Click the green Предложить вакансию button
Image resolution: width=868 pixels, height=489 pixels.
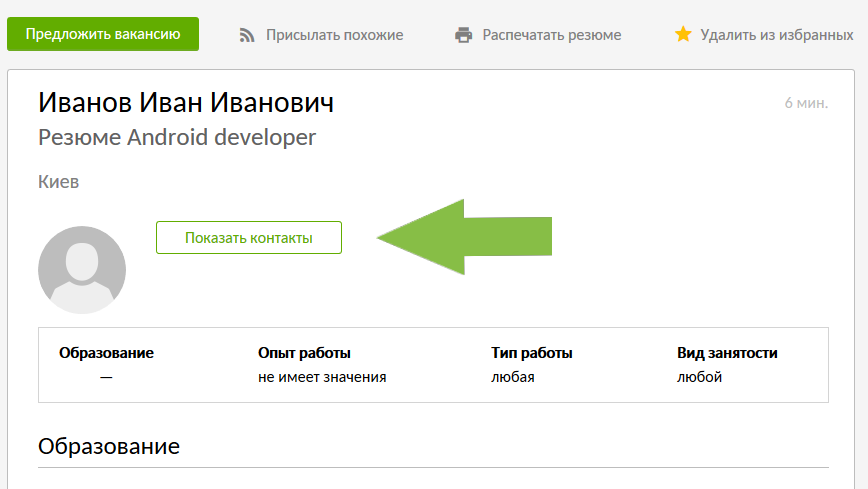click(103, 34)
